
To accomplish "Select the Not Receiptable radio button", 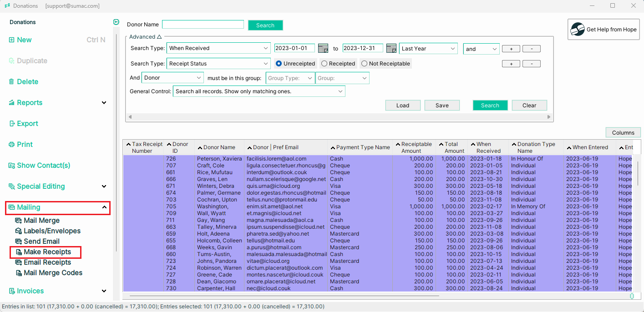I will (364, 64).
